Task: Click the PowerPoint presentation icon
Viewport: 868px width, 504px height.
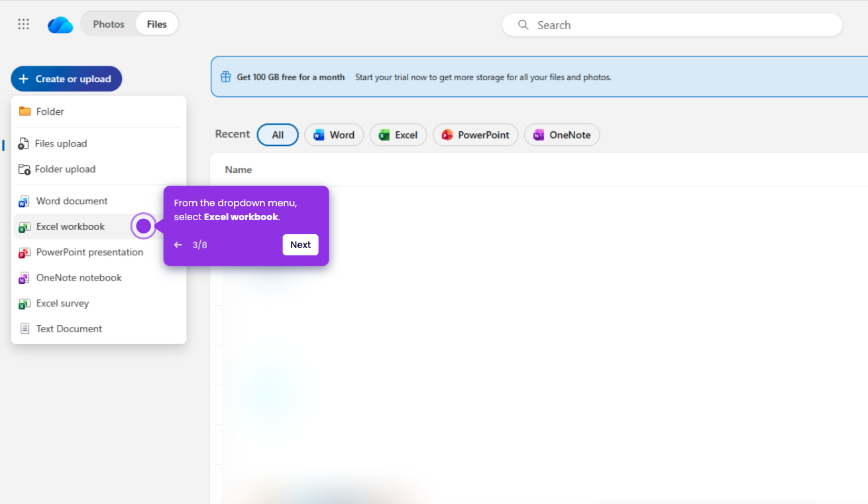Action: point(25,253)
